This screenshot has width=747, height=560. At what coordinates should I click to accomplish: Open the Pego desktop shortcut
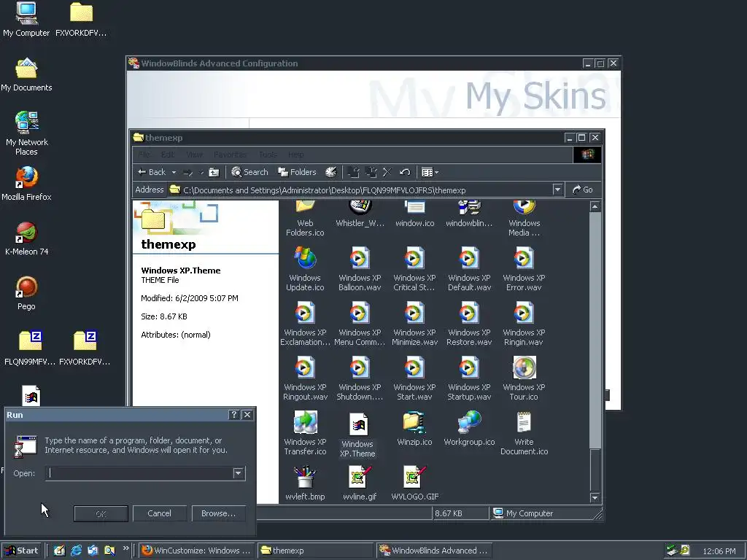click(x=26, y=293)
